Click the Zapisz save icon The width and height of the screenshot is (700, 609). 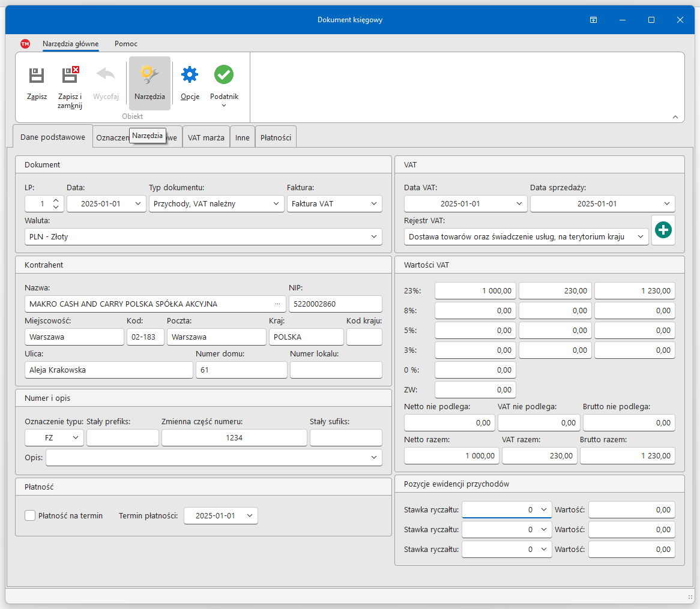click(x=37, y=76)
